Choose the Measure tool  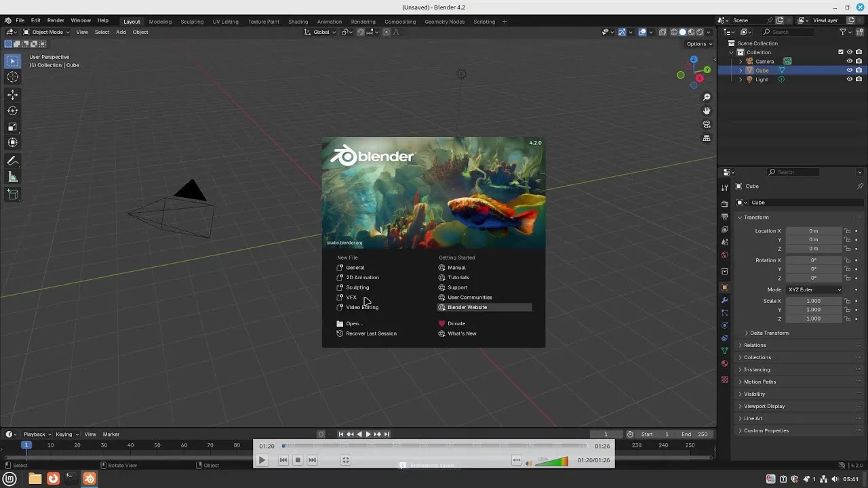(x=12, y=177)
